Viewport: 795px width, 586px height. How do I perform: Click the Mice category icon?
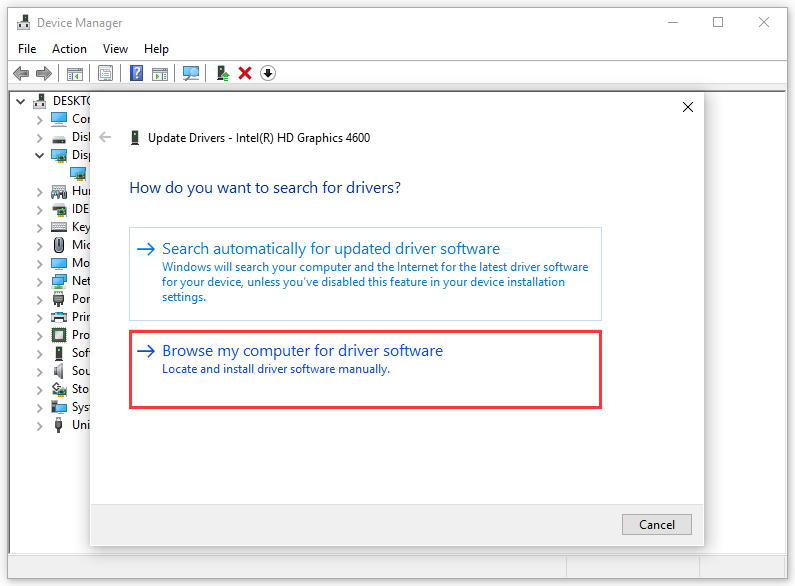(59, 245)
